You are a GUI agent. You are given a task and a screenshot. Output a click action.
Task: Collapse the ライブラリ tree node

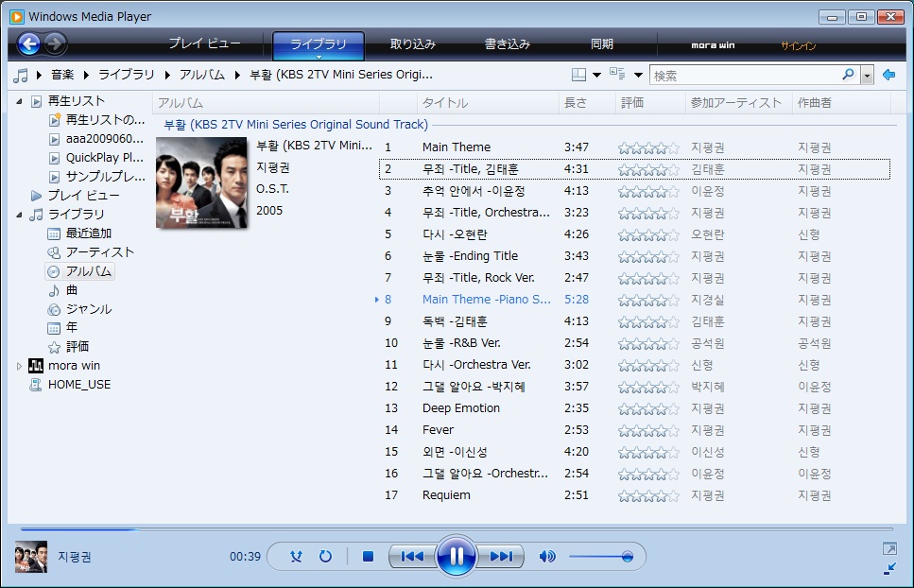pyautogui.click(x=19, y=215)
